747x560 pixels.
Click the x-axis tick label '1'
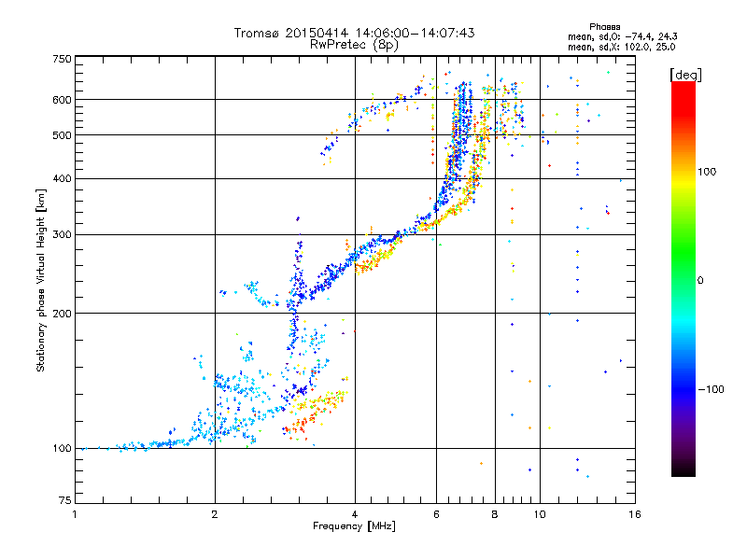(75, 514)
